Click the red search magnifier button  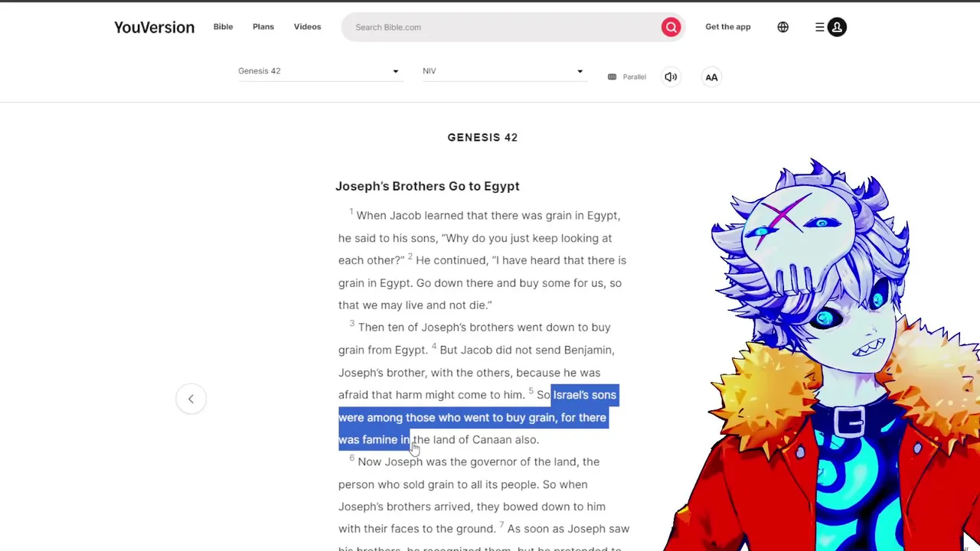tap(671, 27)
